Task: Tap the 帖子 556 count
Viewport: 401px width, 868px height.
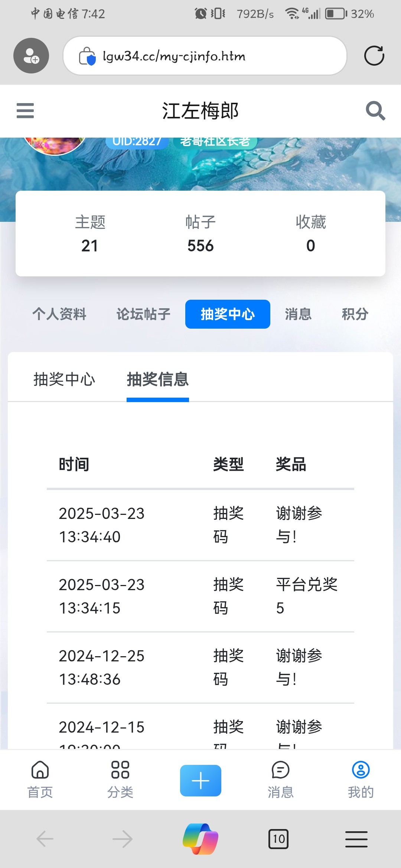Action: pos(200,234)
